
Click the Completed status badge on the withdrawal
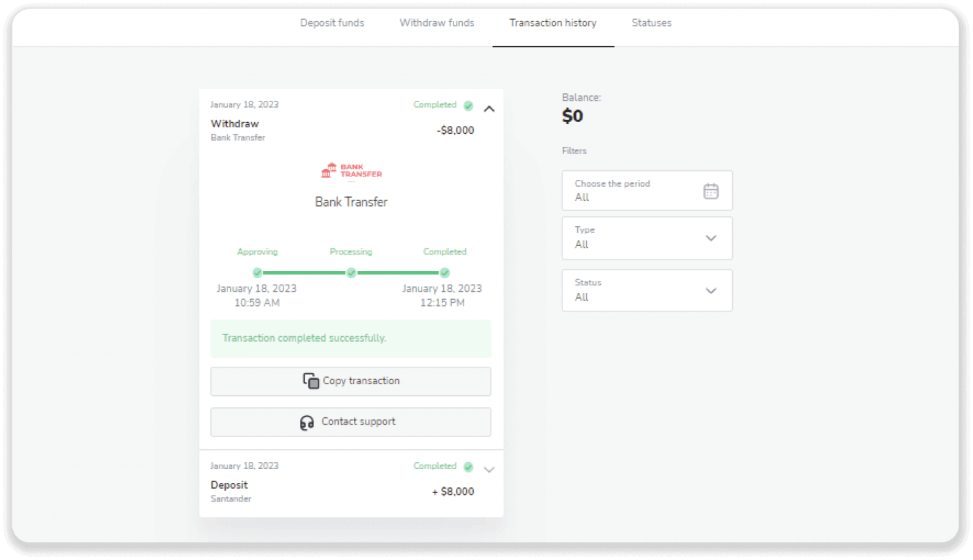[x=435, y=105]
